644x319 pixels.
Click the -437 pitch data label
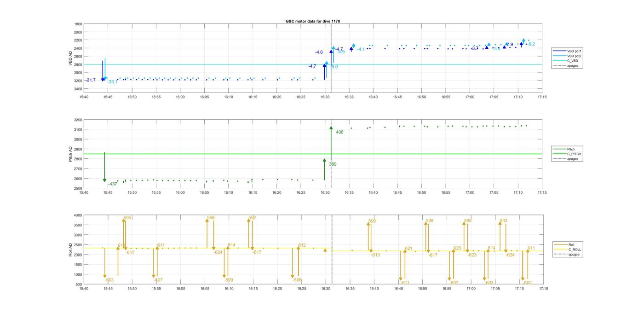(112, 184)
